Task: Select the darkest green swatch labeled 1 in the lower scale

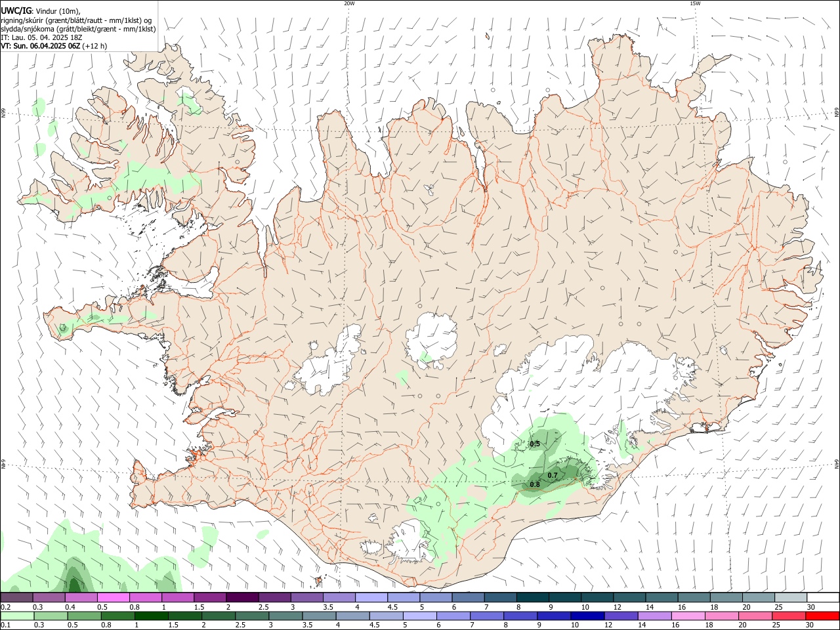Action: click(x=152, y=616)
